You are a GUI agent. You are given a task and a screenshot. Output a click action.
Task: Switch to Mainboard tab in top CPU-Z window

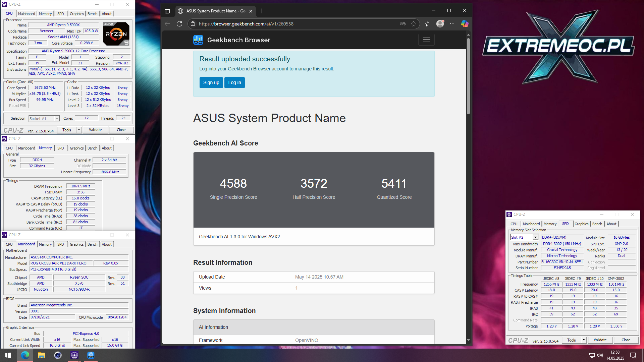[26, 14]
